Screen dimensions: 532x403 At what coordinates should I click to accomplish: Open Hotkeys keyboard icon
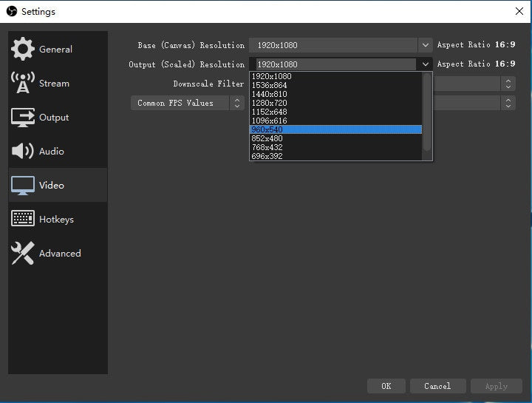tap(23, 219)
